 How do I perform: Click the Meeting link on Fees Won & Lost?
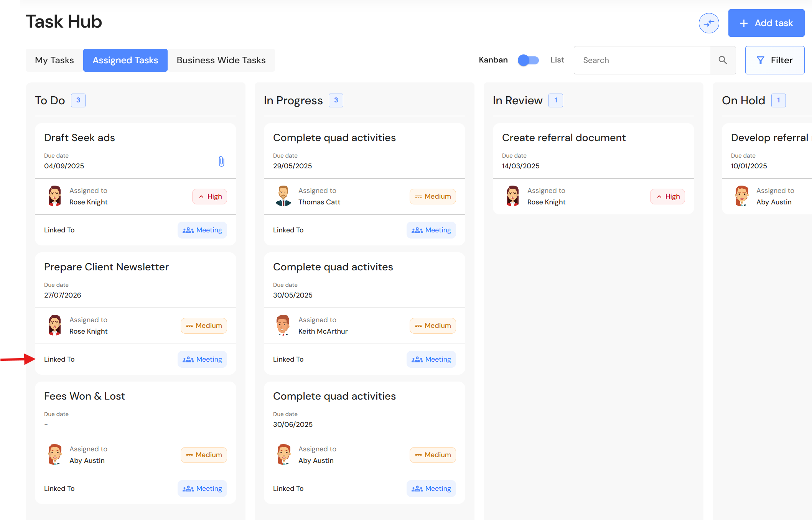tap(203, 489)
